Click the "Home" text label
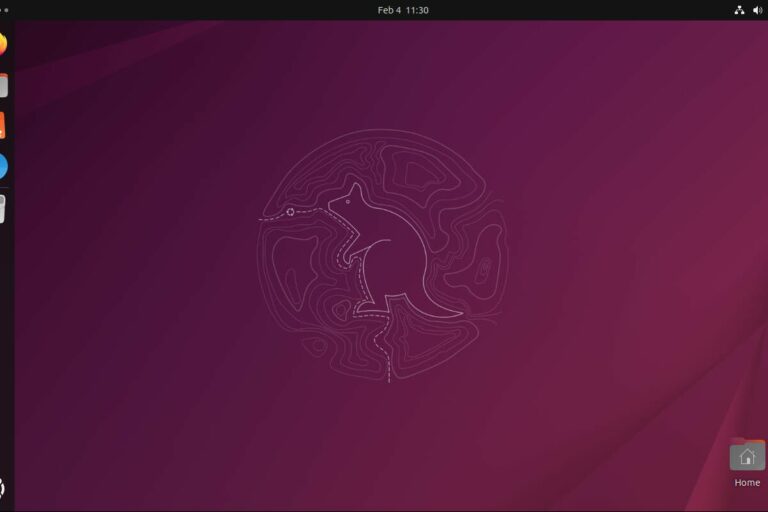The height and width of the screenshot is (512, 768). (747, 483)
